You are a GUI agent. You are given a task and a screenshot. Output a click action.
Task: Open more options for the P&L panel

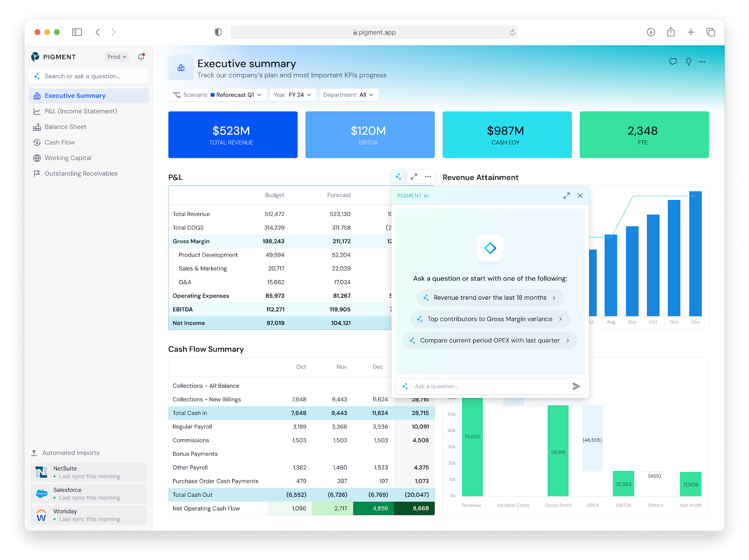point(428,177)
